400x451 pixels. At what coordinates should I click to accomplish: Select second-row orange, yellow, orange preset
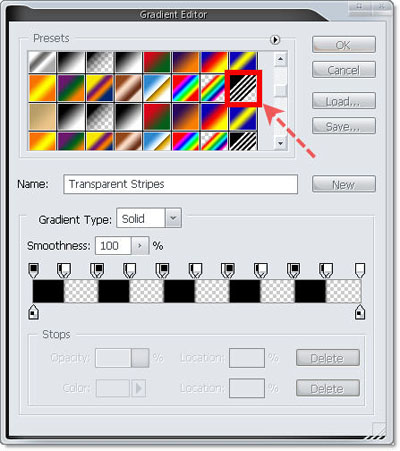click(42, 88)
